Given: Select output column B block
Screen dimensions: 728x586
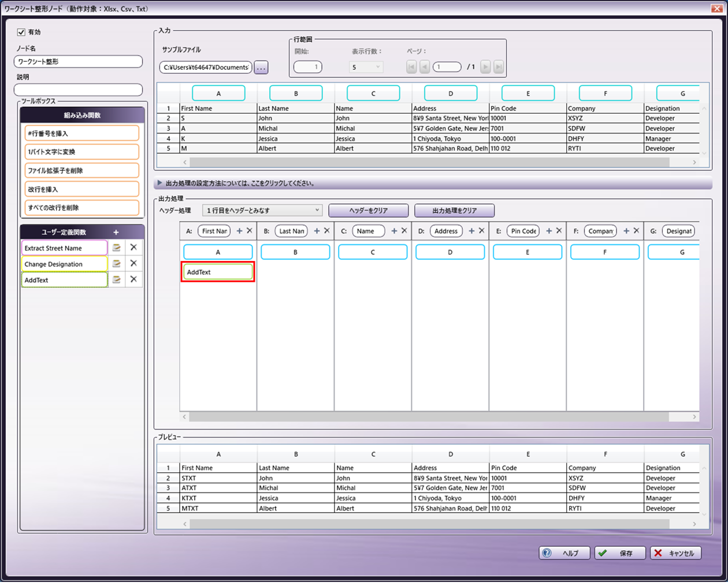Looking at the screenshot, I should click(x=295, y=252).
